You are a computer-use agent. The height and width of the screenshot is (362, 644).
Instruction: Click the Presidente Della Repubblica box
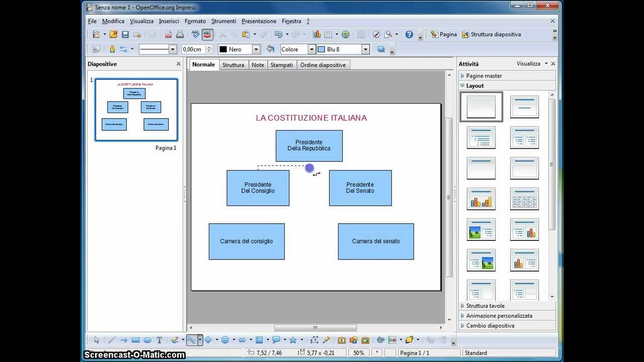[309, 146]
